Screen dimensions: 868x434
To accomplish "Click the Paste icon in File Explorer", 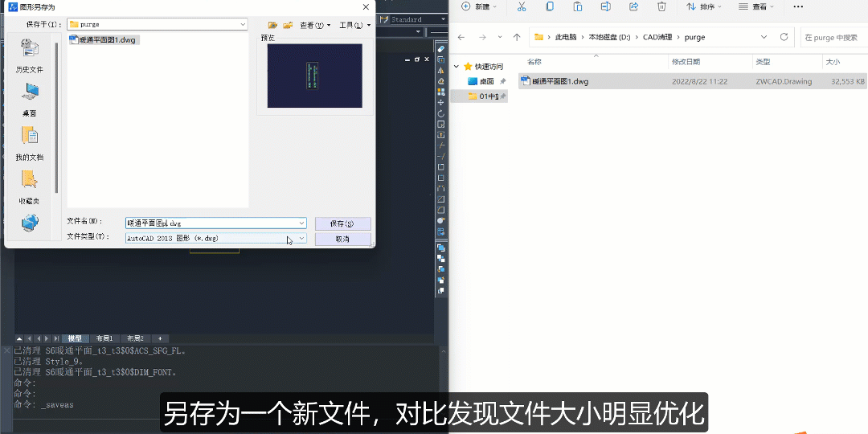I will click(577, 6).
